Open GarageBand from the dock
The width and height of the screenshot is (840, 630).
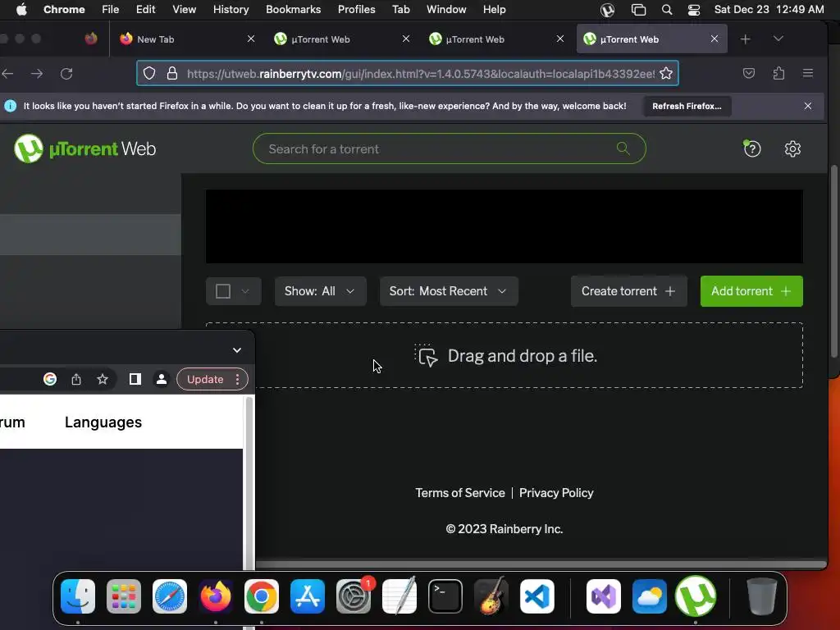coord(491,596)
